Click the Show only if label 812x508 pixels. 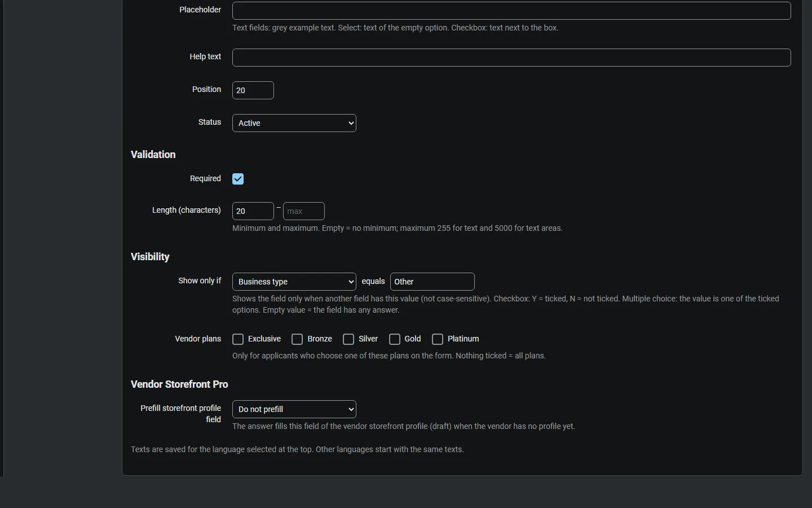click(x=200, y=281)
